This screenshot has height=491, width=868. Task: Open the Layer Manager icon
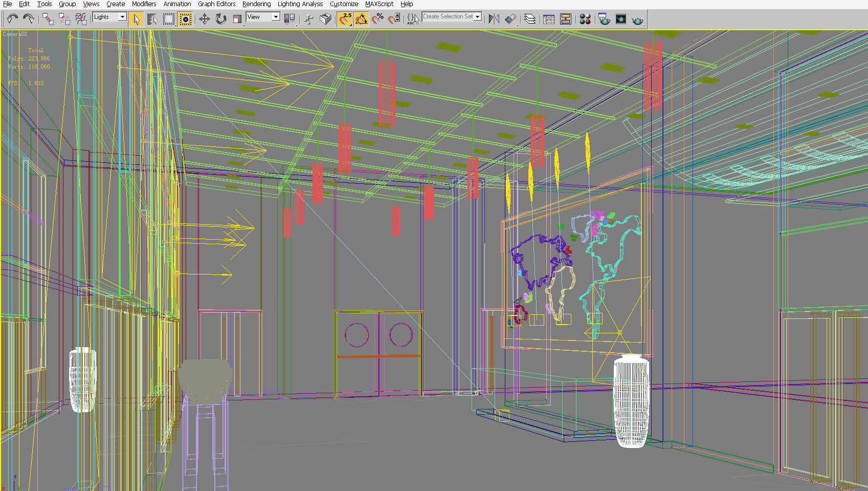(x=530, y=19)
